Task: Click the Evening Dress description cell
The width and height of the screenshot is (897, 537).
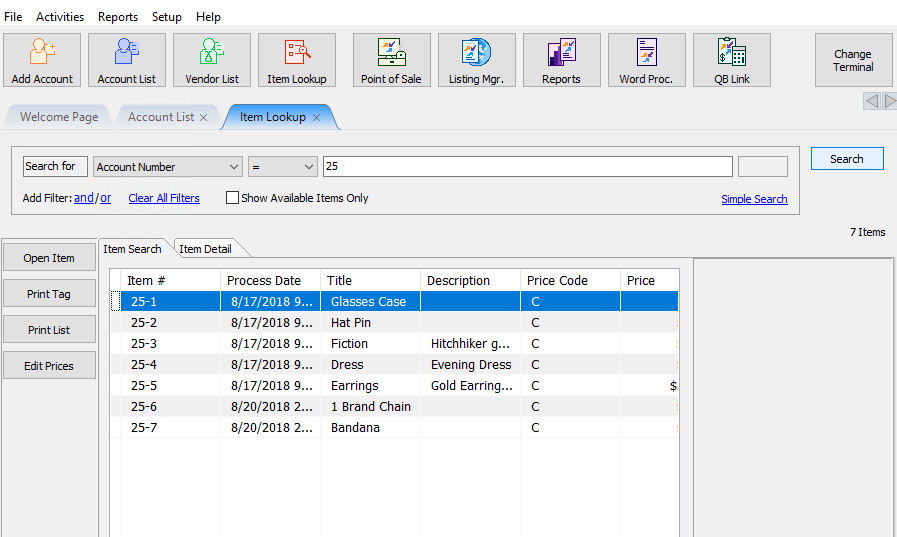Action: [x=470, y=365]
